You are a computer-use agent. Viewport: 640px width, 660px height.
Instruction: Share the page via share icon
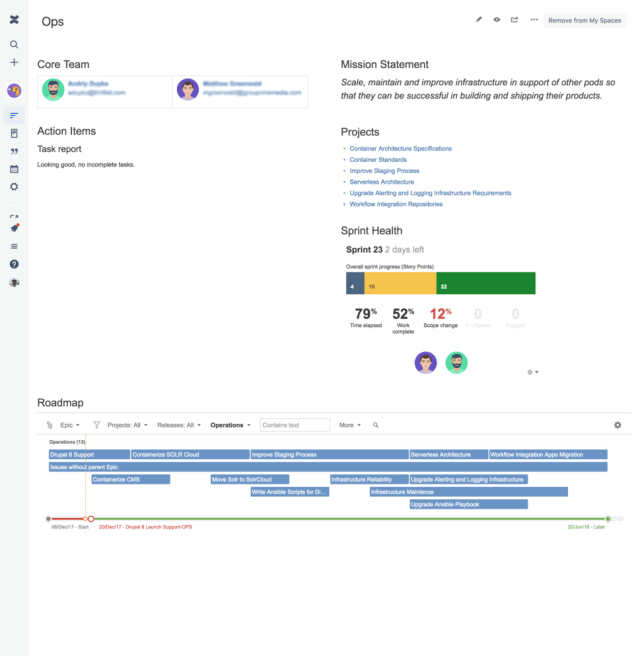pyautogui.click(x=514, y=19)
